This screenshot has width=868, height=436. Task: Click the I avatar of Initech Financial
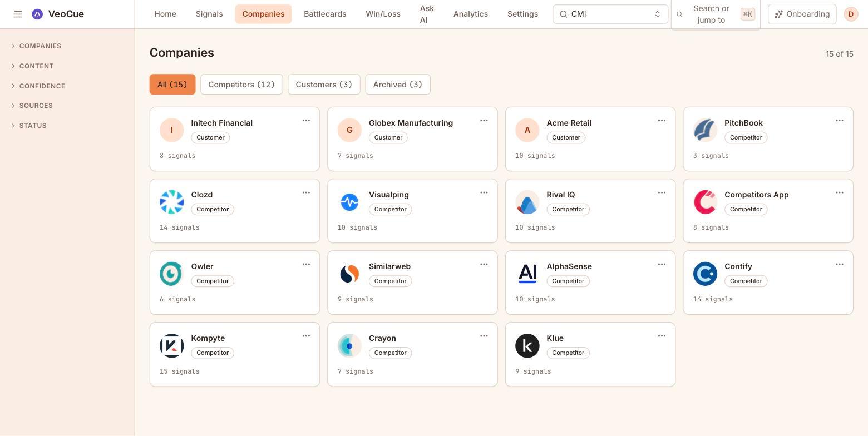tap(171, 130)
